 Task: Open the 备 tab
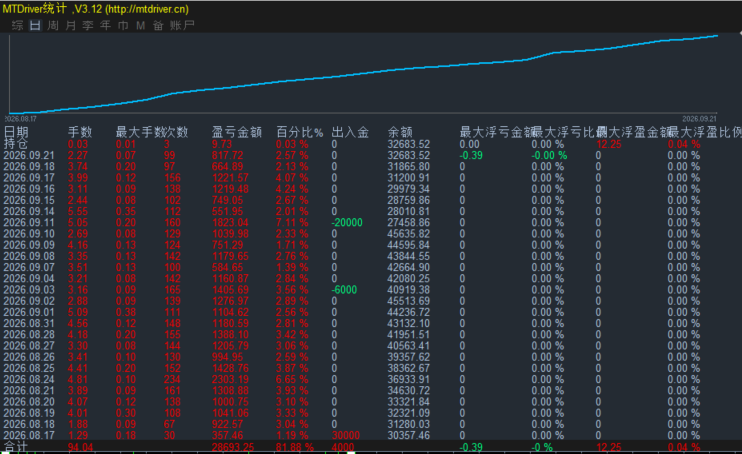158,25
